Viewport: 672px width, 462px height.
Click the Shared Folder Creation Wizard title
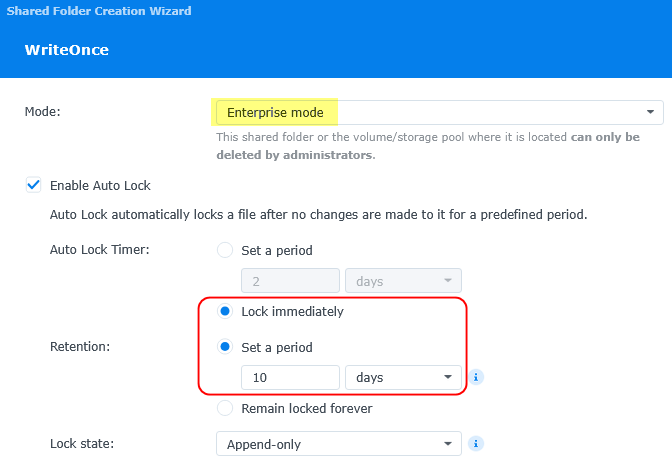98,11
